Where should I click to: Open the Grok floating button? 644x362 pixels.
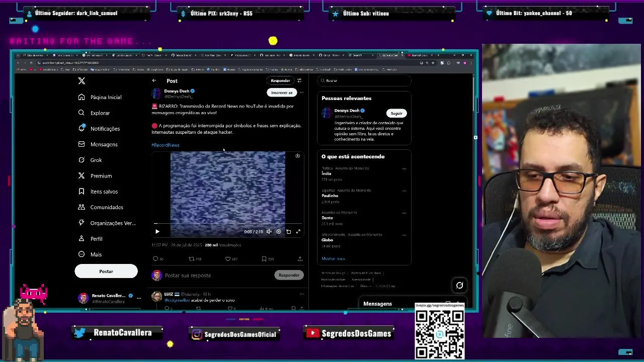point(460,286)
